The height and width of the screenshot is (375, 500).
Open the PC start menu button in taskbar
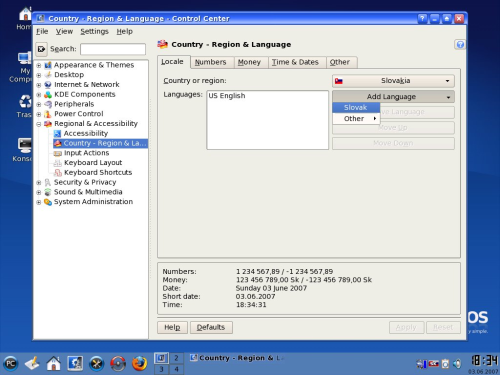[11, 363]
